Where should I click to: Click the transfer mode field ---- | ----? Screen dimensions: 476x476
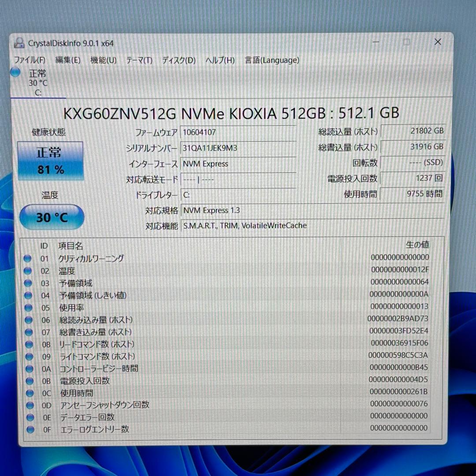[238, 179]
